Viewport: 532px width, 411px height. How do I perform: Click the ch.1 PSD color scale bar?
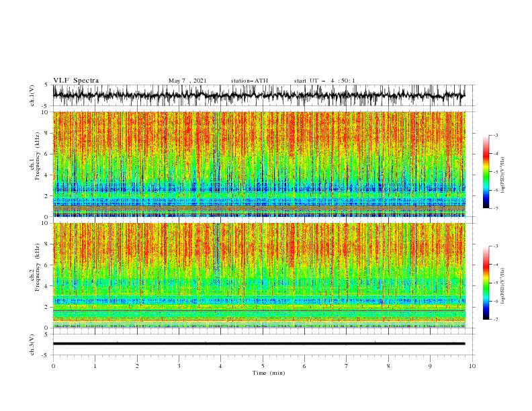point(486,172)
